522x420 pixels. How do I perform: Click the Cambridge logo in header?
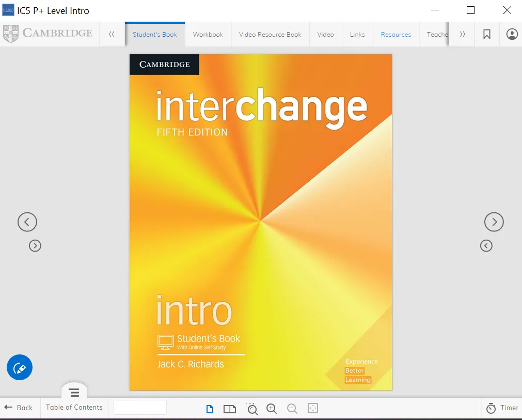(x=48, y=33)
